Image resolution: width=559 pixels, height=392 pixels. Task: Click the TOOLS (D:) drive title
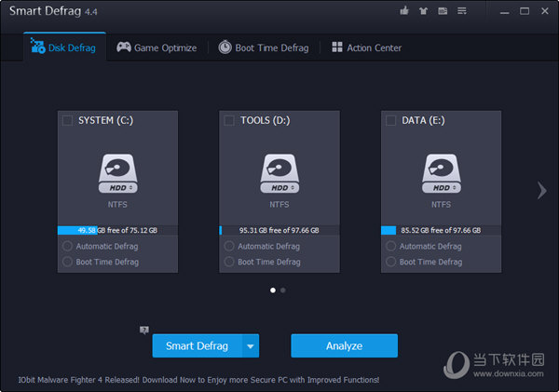tap(266, 120)
